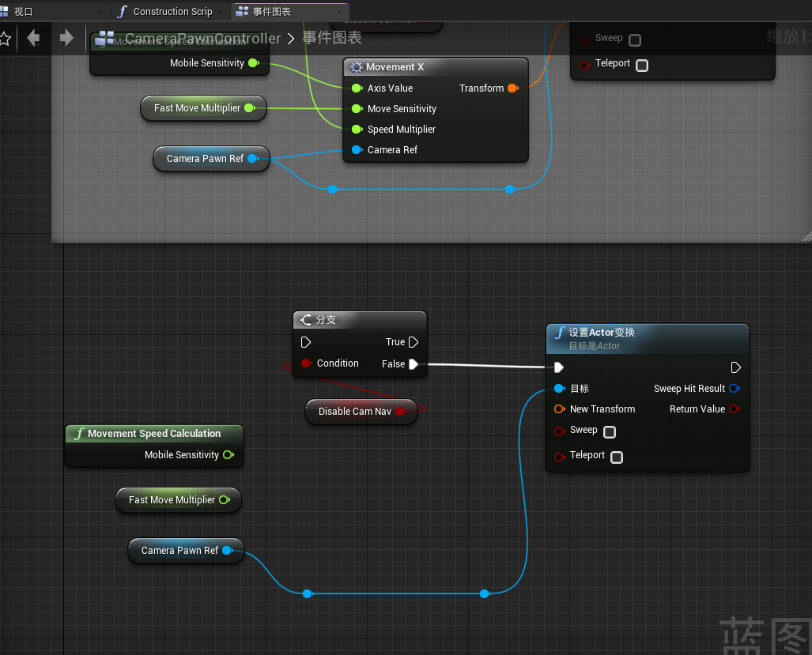Click the Sweep Hit Result output pin
This screenshot has width=812, height=655.
tap(735, 389)
